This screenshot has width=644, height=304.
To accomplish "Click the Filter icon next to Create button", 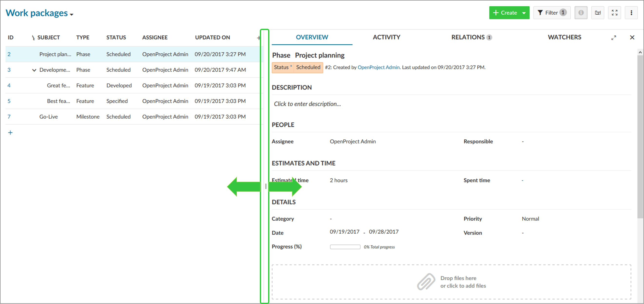I will pyautogui.click(x=541, y=12).
